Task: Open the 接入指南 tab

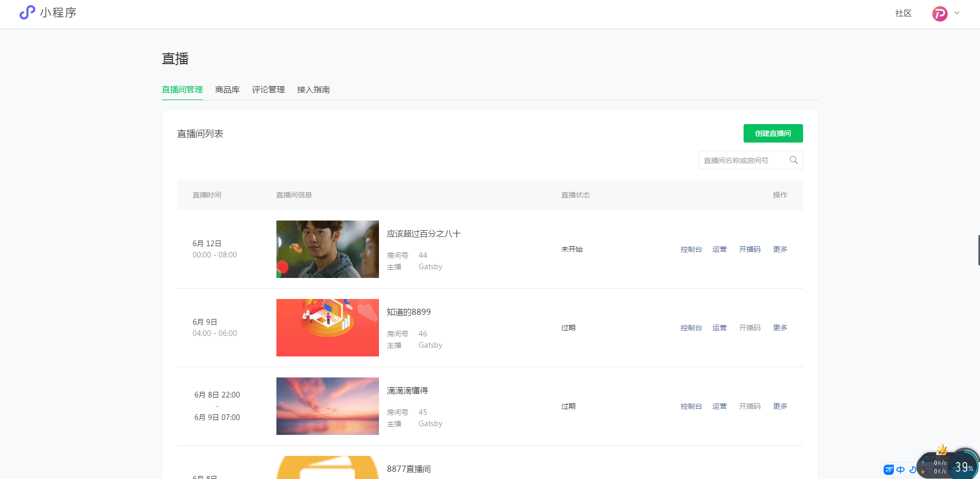Action: [x=313, y=90]
